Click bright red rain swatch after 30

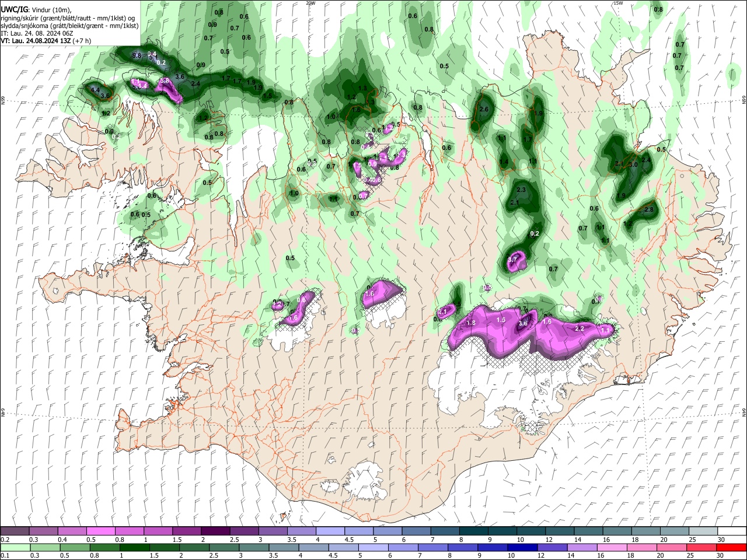click(x=732, y=547)
